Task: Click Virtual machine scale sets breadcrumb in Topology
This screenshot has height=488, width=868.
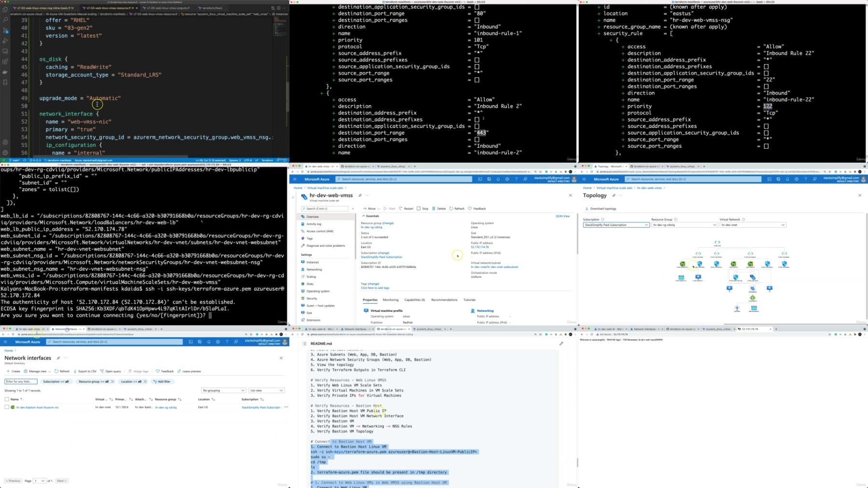Action: coord(614,188)
